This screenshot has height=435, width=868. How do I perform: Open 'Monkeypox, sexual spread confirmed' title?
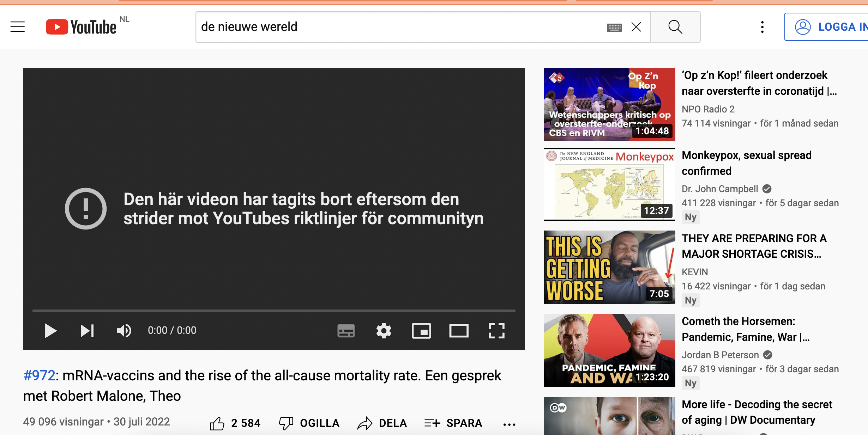tap(747, 163)
